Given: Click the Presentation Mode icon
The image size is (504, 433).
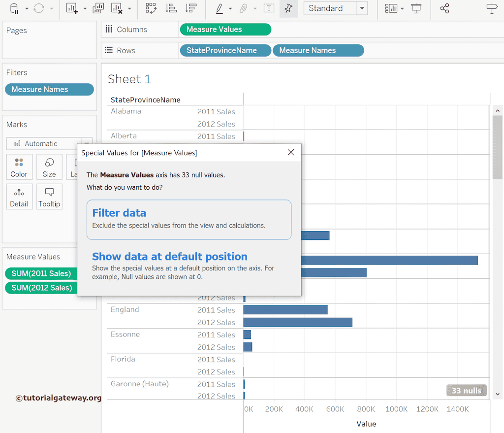Looking at the screenshot, I should pos(416,8).
